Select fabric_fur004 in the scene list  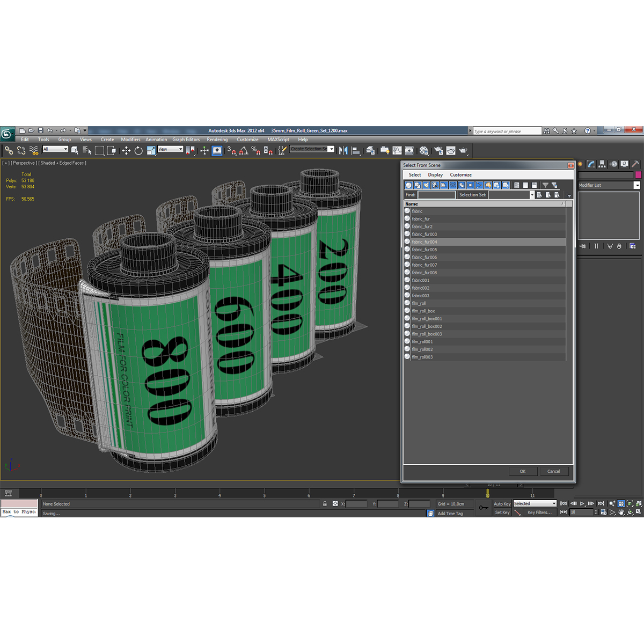(485, 242)
